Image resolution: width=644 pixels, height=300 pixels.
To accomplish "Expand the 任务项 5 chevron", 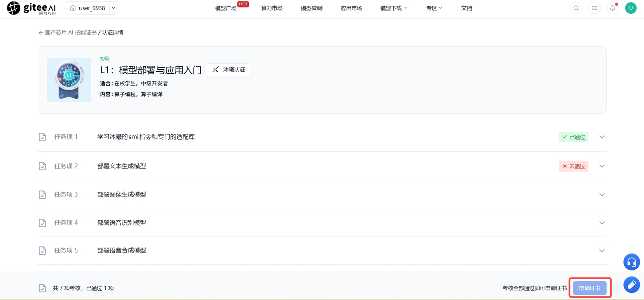I will point(602,250).
